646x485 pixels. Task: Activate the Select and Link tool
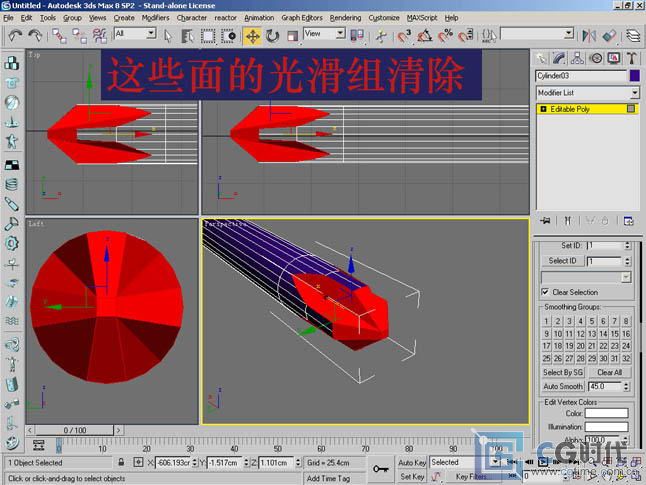pyautogui.click(x=59, y=36)
